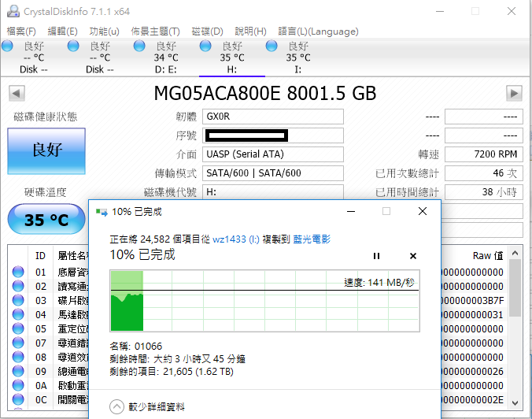Click the CrystalDiskInfo app icon in title bar
Image resolution: width=532 pixels, height=419 pixels.
point(13,11)
